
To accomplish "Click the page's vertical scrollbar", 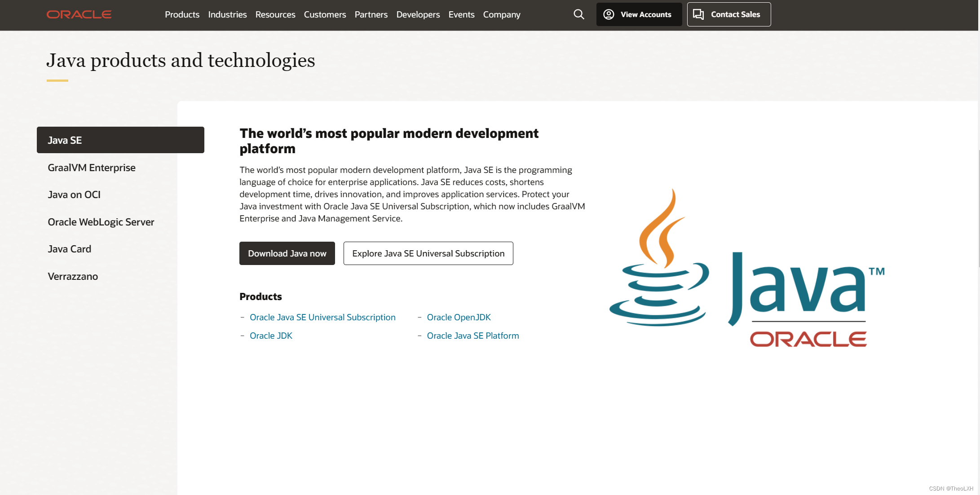I will pos(979,209).
